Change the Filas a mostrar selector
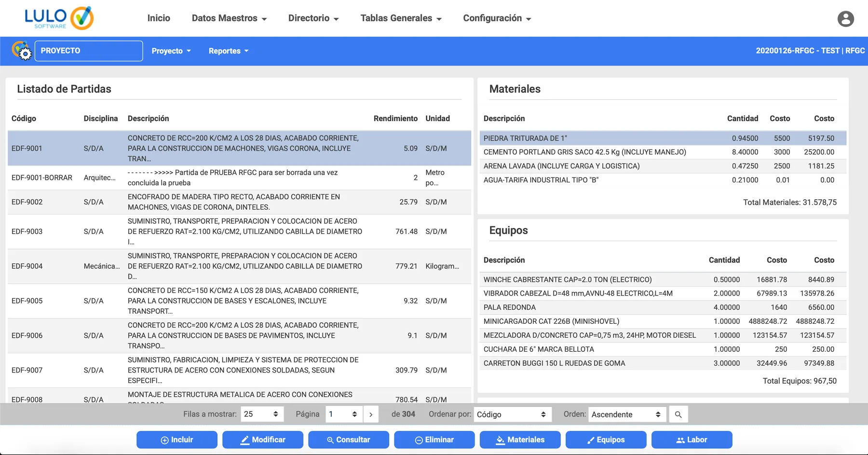This screenshot has width=868, height=455. (262, 414)
